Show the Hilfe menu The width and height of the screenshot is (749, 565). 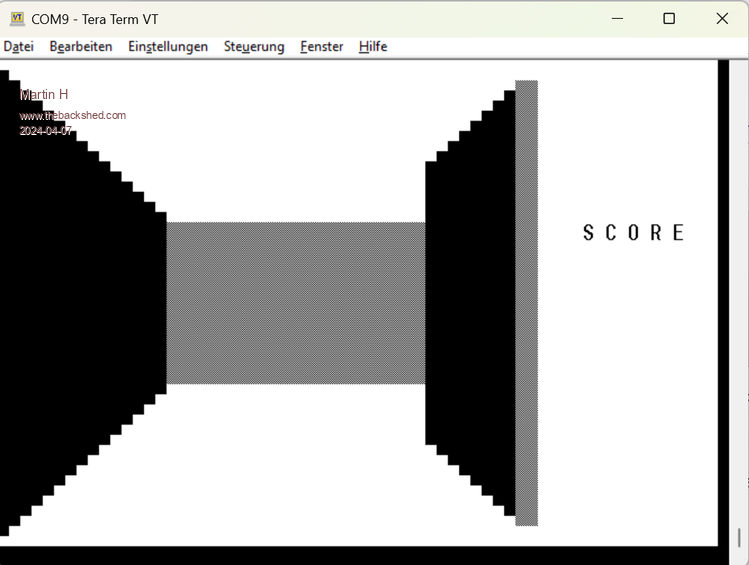373,47
